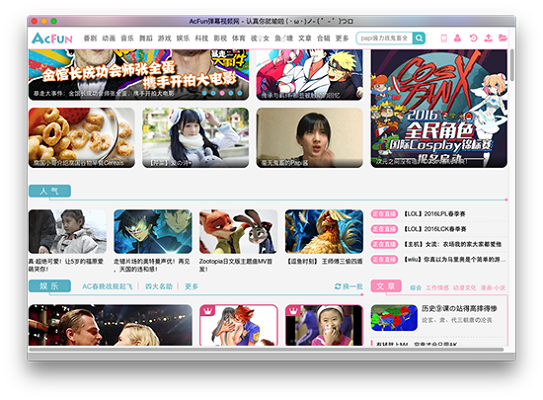Select 更多 in the 娱乐 section

[x=191, y=286]
